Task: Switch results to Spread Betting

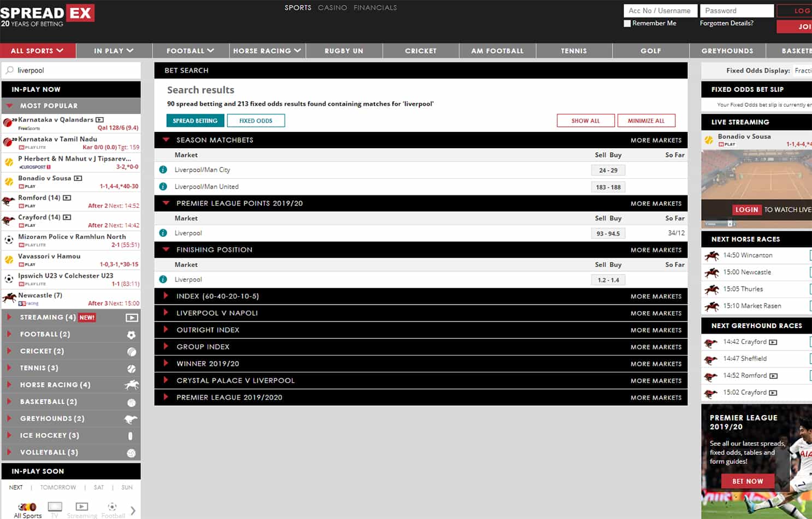Action: (x=195, y=121)
